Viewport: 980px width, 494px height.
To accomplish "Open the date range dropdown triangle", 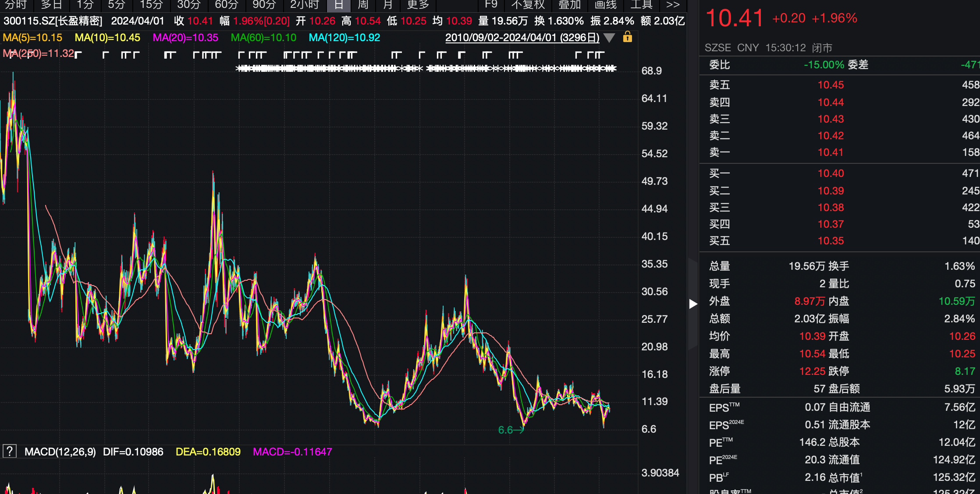I will tap(609, 38).
